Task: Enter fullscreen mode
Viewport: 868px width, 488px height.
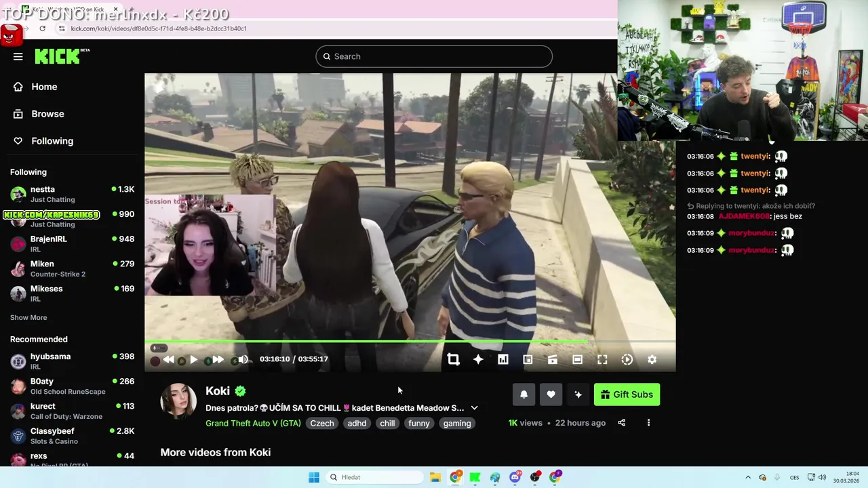Action: pyautogui.click(x=602, y=360)
